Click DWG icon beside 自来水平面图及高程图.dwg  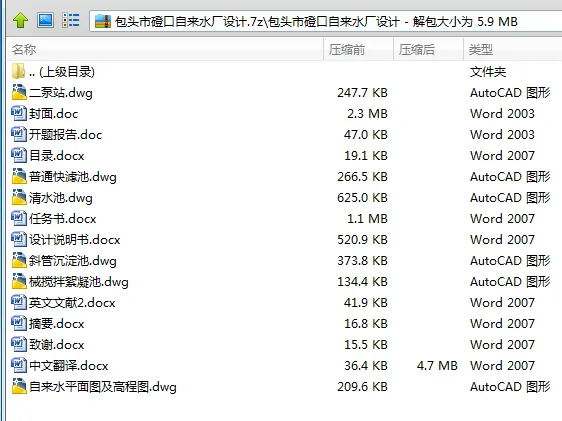click(x=19, y=387)
